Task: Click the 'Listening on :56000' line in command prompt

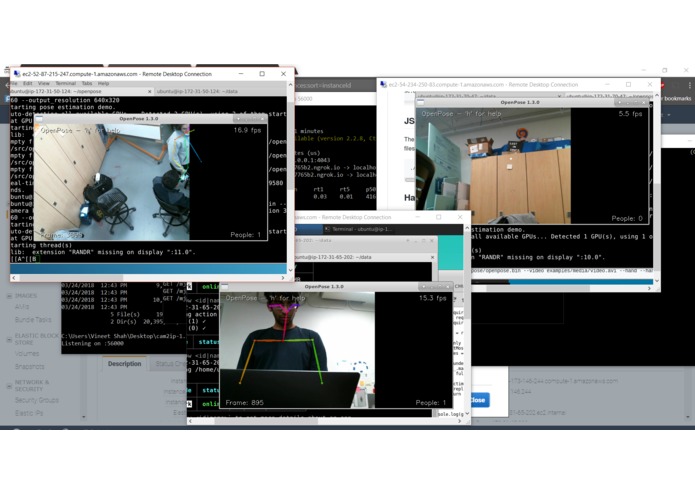Action: (x=93, y=343)
